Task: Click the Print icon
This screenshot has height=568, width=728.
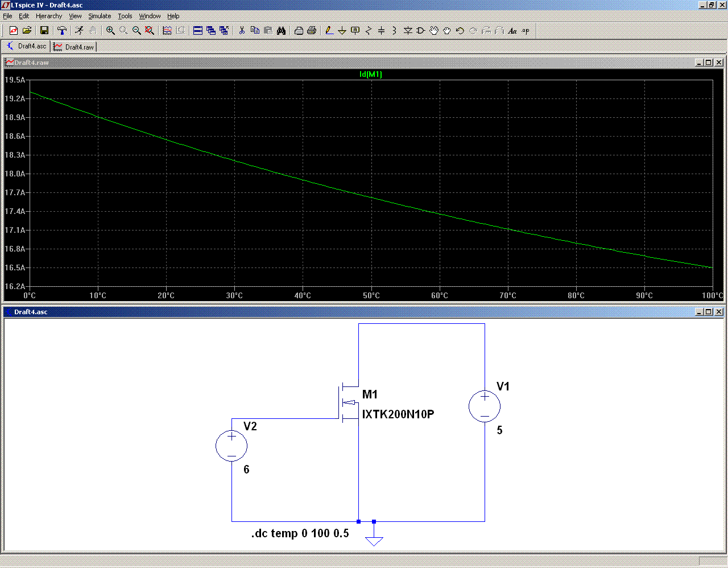Action: coord(312,31)
